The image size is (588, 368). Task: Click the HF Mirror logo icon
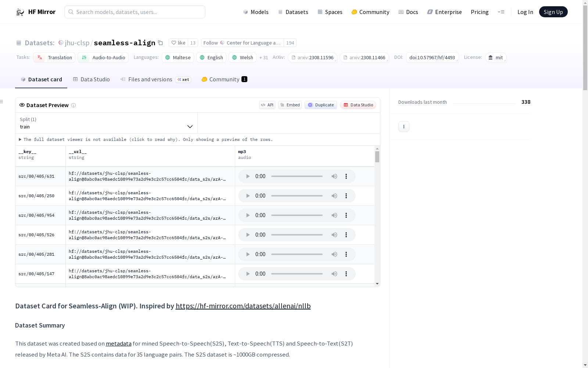[x=20, y=12]
